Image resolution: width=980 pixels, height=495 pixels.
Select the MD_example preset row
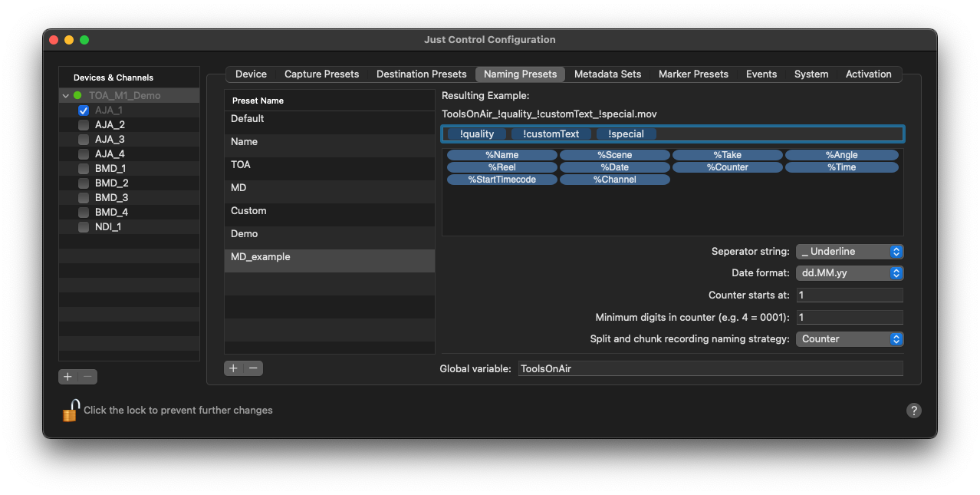coord(330,261)
